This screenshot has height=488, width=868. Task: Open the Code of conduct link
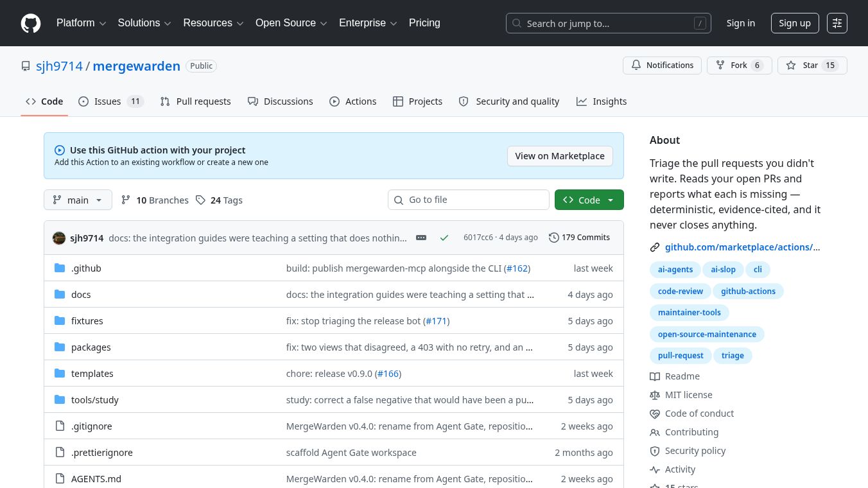click(x=691, y=414)
